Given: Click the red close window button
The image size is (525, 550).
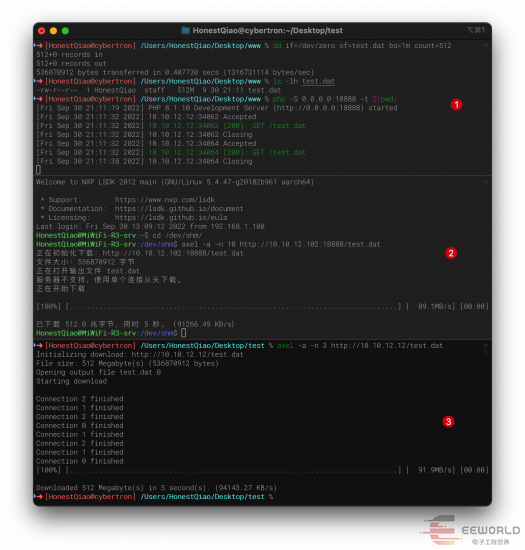Looking at the screenshot, I should pos(41,31).
